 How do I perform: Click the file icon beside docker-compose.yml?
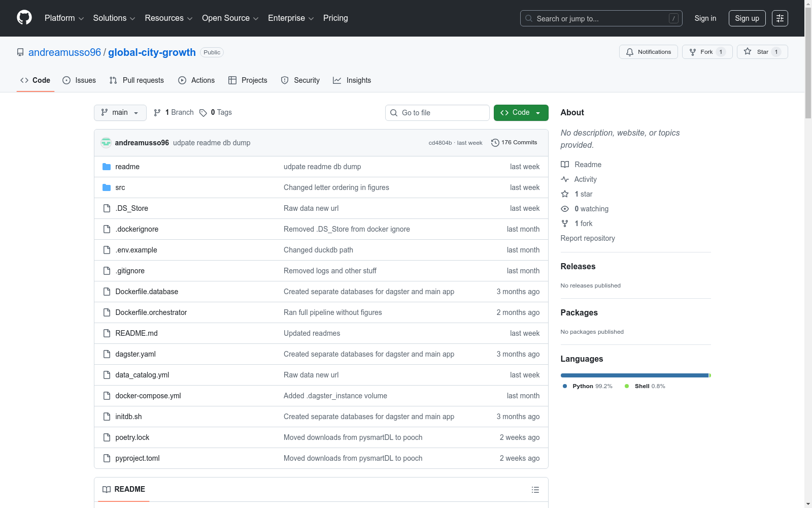[x=107, y=396]
